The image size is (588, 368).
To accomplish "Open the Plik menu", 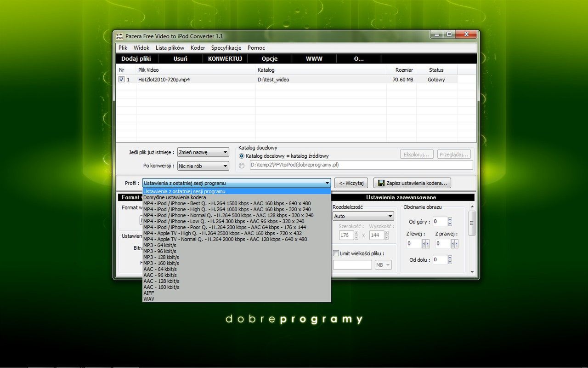I will click(123, 48).
